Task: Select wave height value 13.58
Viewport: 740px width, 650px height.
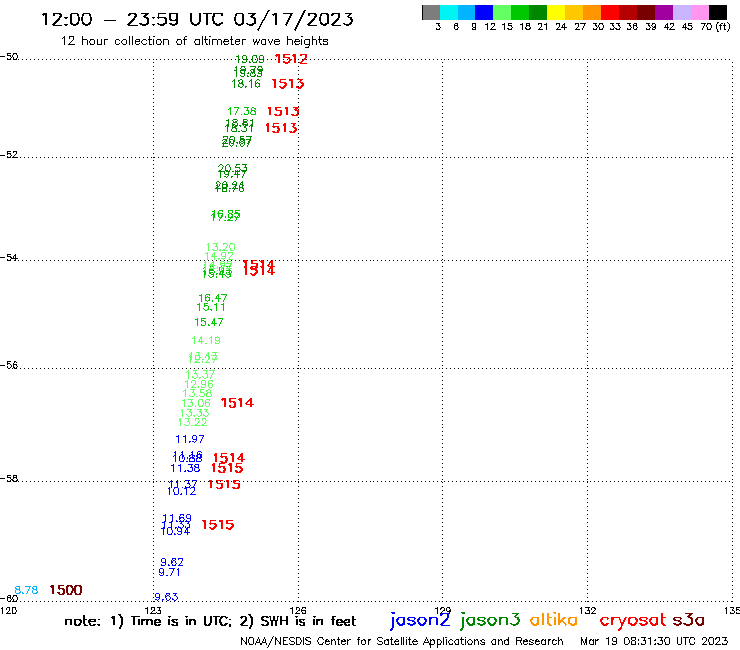Action: coord(197,393)
